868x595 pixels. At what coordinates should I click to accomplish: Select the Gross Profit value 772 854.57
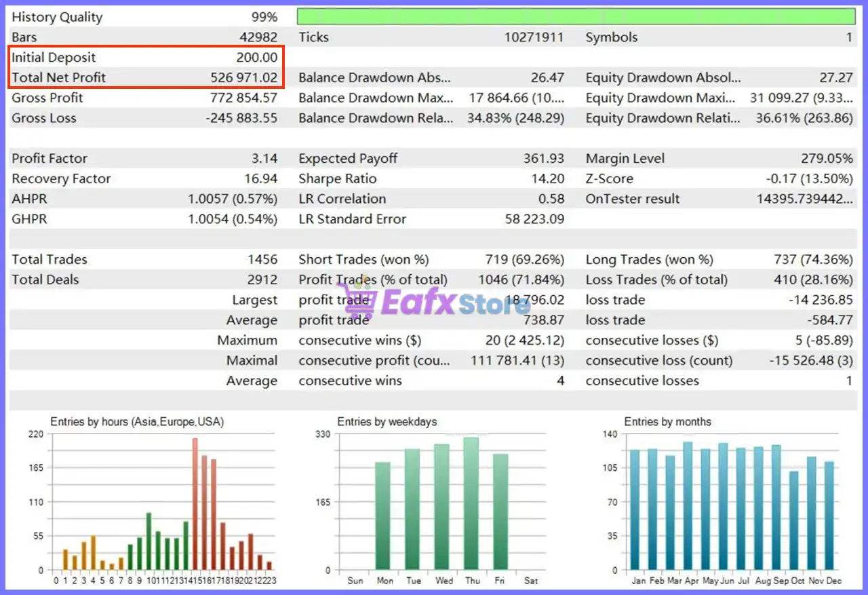click(244, 98)
